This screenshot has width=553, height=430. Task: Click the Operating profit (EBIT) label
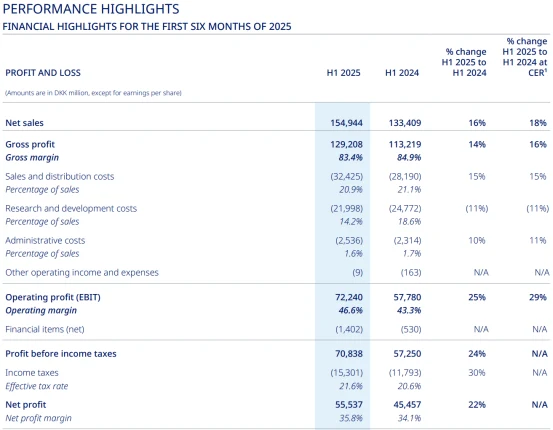pyautogui.click(x=53, y=297)
